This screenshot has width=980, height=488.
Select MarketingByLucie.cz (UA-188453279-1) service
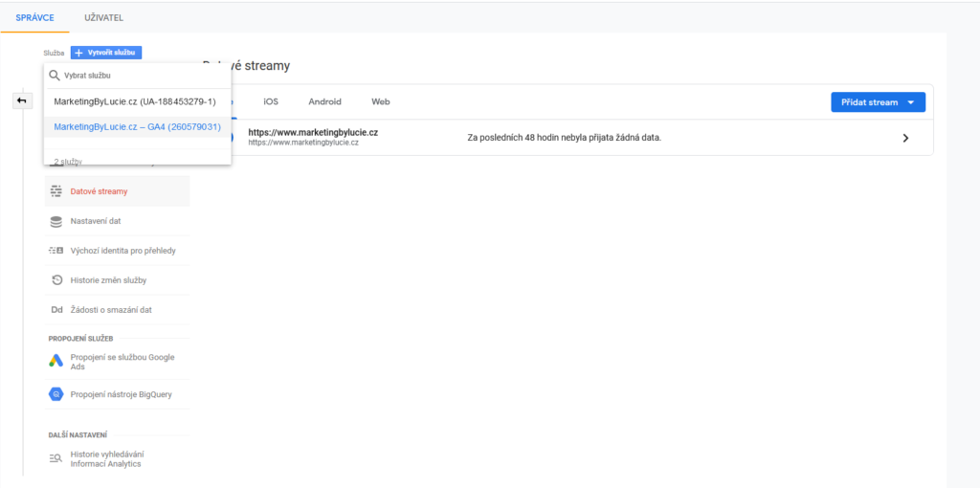coord(138,101)
